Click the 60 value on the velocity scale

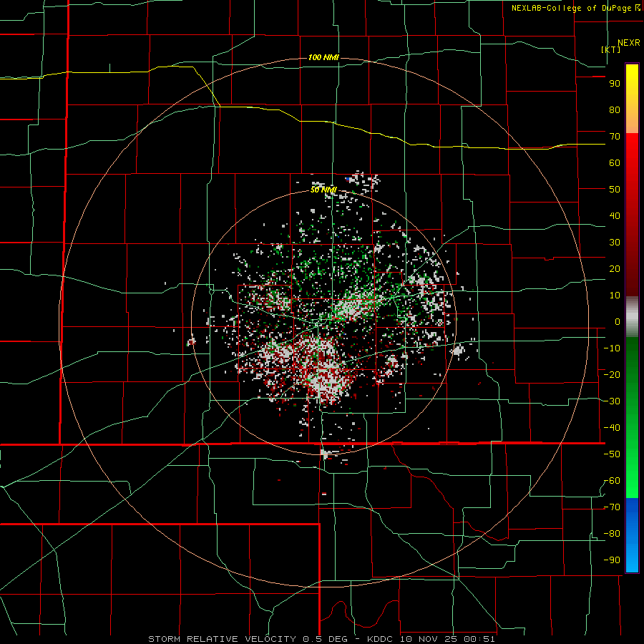pyautogui.click(x=615, y=163)
